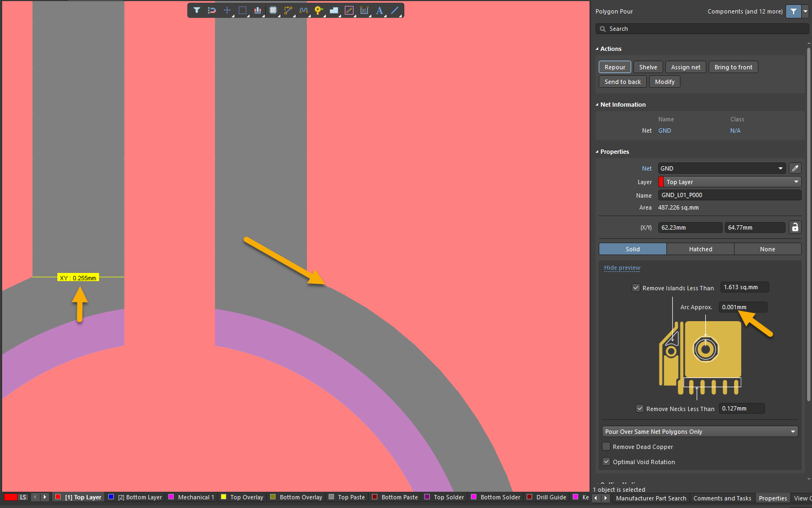
Task: Choose the dashed rectangle selection tool
Action: pyautogui.click(x=243, y=10)
